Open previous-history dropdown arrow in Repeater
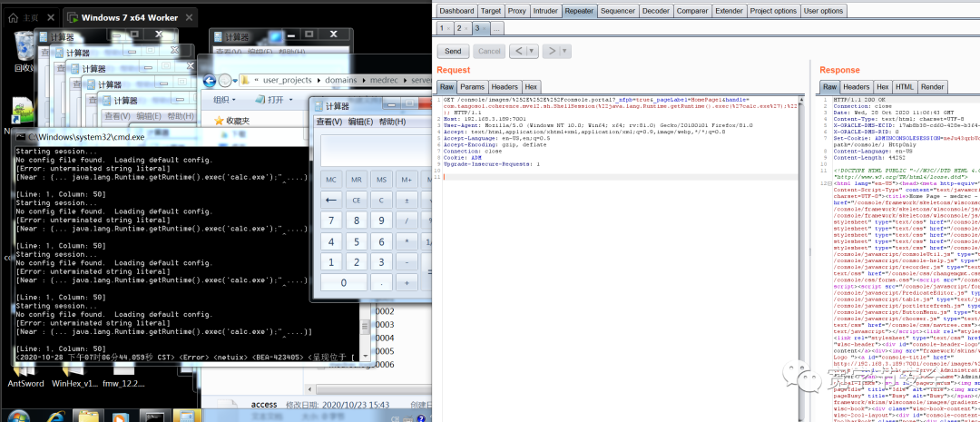 [x=532, y=51]
